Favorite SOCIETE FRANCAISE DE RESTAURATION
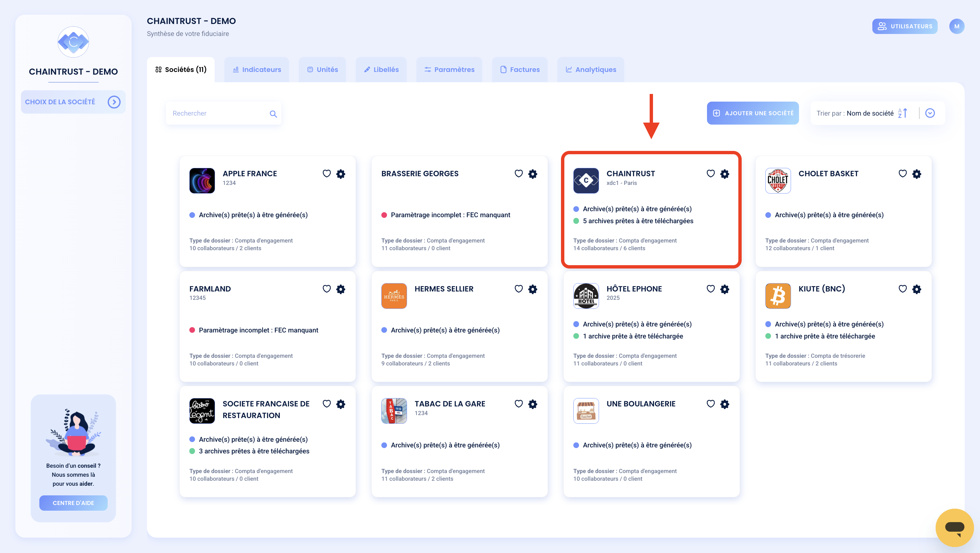980x553 pixels. coord(326,404)
